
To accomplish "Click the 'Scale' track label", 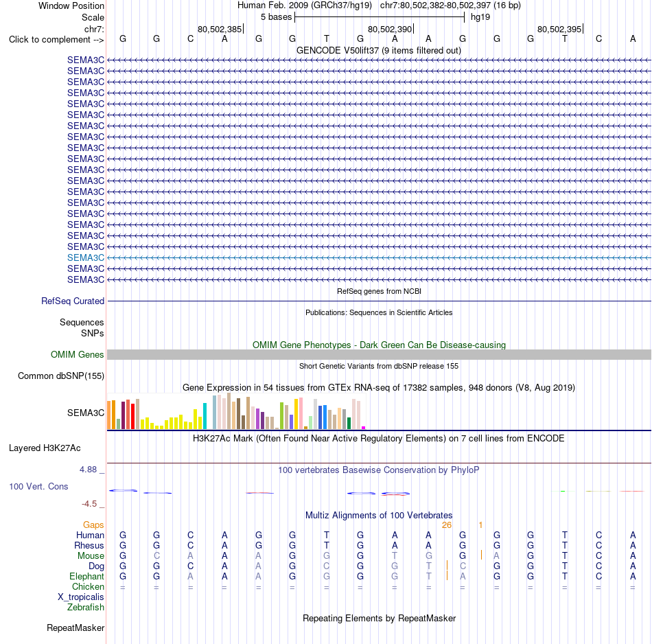I will click(x=93, y=17).
